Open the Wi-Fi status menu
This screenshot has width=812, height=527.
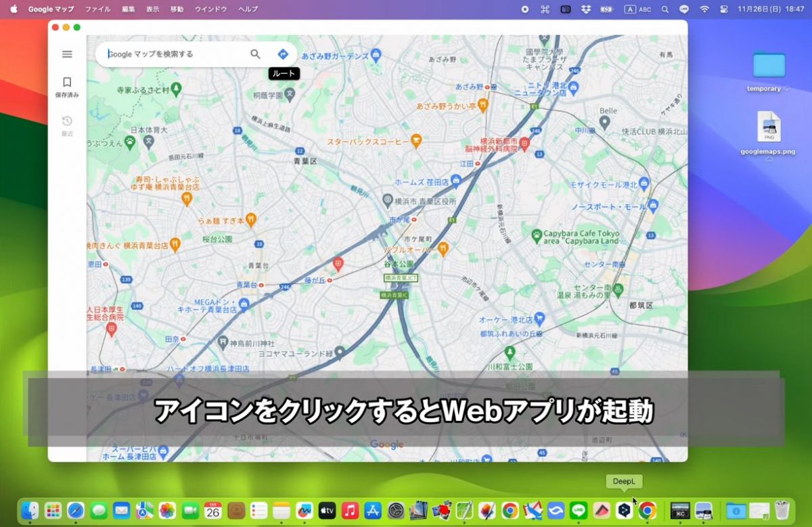(x=704, y=9)
